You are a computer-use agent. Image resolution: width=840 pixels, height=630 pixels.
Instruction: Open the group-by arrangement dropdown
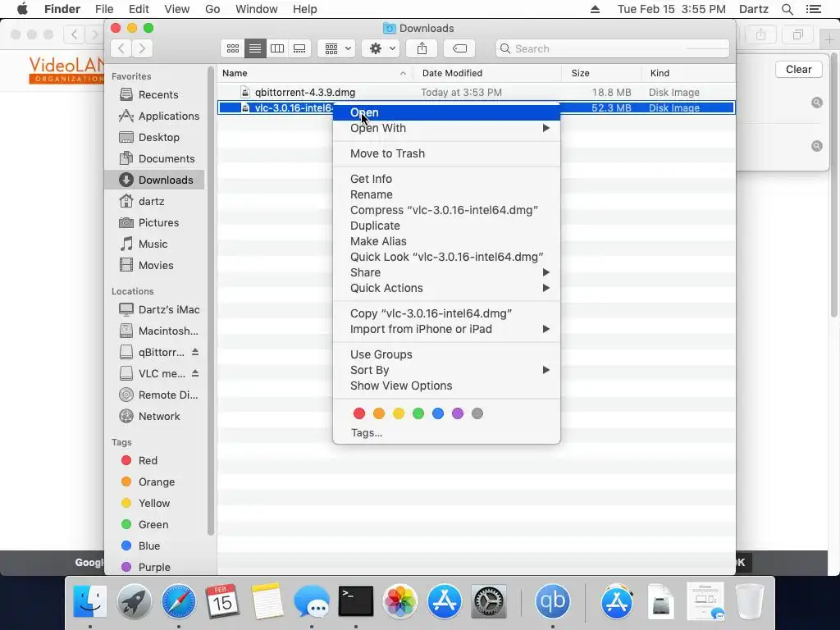336,48
